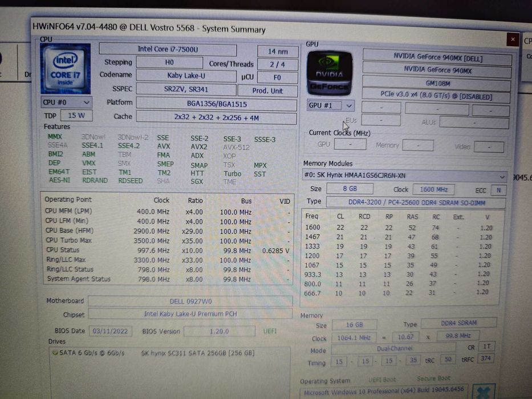Click the Intel Kaby Lake-U Premium PCH field
Viewport: 532px width, 399px height.
190,314
